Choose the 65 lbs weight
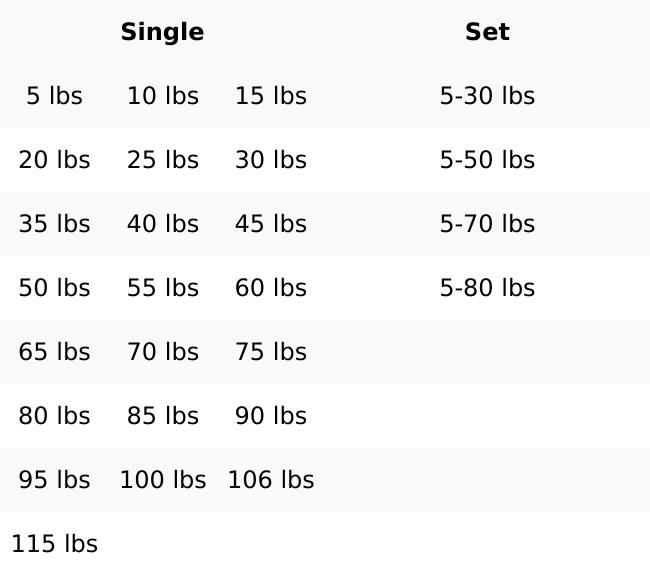 [x=54, y=352]
